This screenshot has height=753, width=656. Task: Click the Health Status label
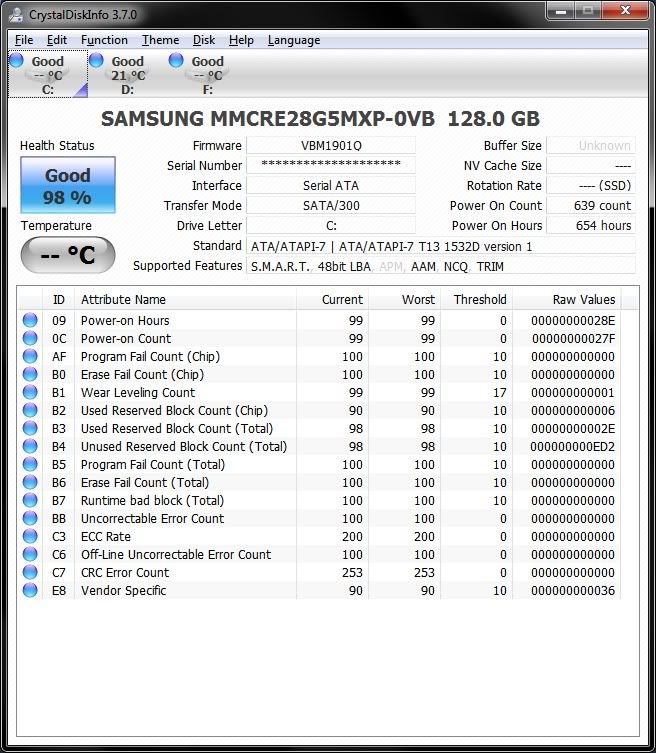pos(57,146)
